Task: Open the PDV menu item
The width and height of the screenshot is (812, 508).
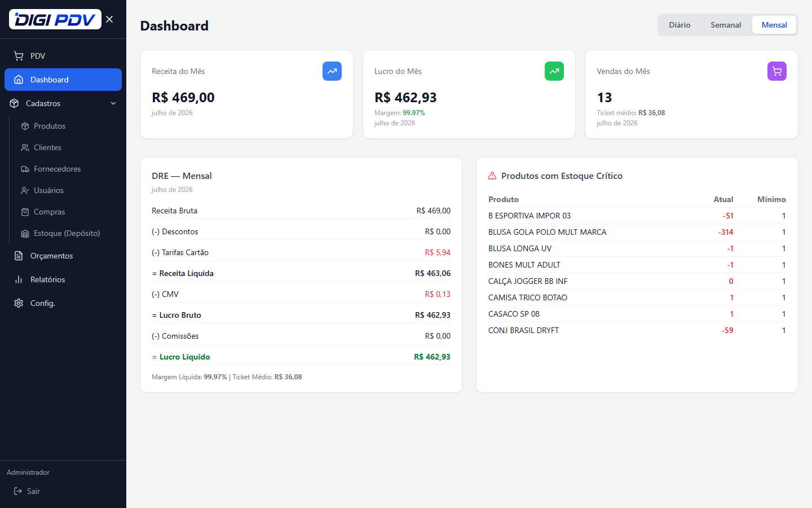Action: pos(63,56)
